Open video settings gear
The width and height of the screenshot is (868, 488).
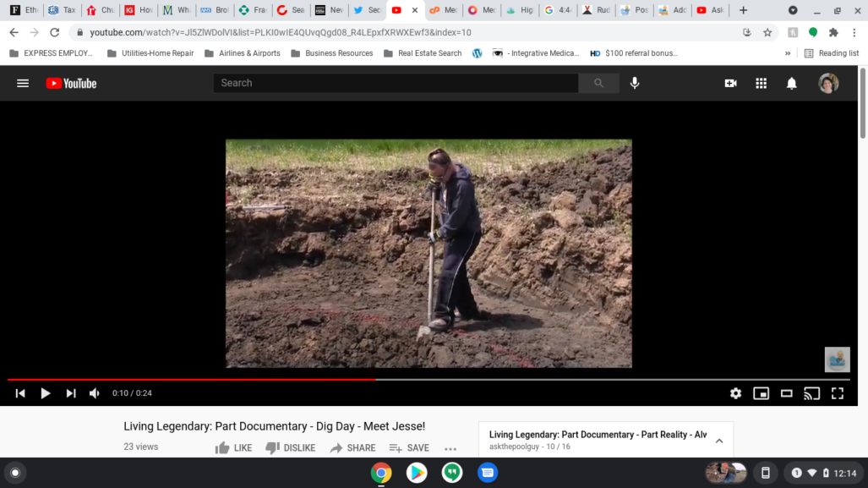735,393
